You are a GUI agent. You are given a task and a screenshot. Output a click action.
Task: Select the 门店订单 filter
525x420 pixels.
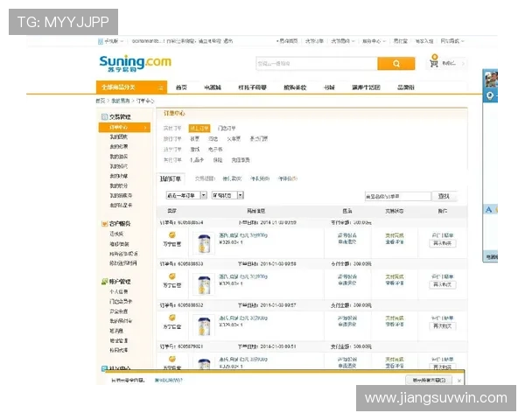point(227,129)
